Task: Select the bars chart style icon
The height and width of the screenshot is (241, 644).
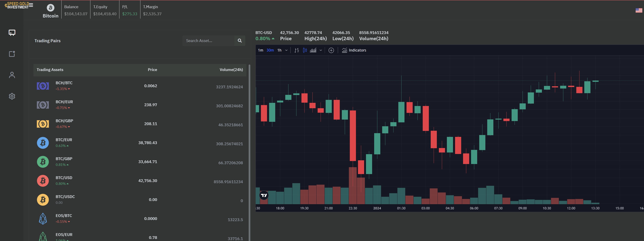Action: [296, 50]
